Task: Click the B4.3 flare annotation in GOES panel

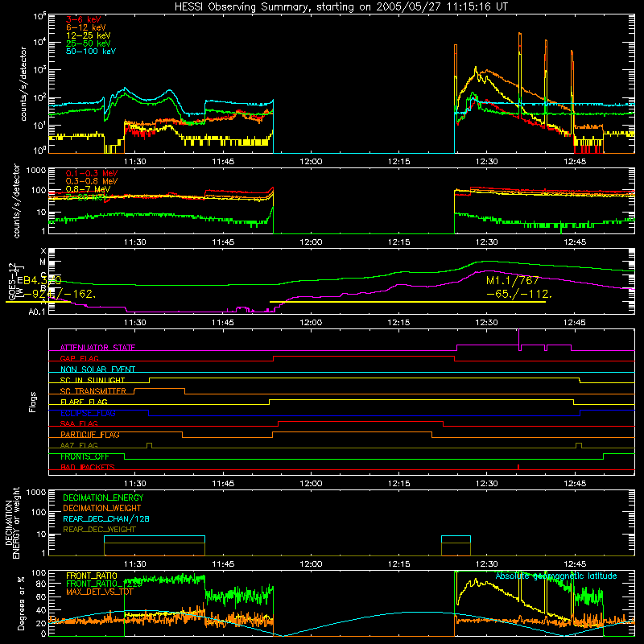Action: [x=42, y=281]
